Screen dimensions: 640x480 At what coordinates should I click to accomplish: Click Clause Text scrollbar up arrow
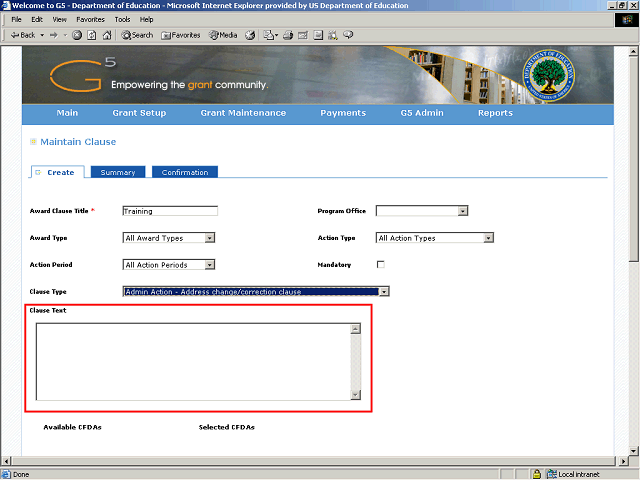point(356,329)
